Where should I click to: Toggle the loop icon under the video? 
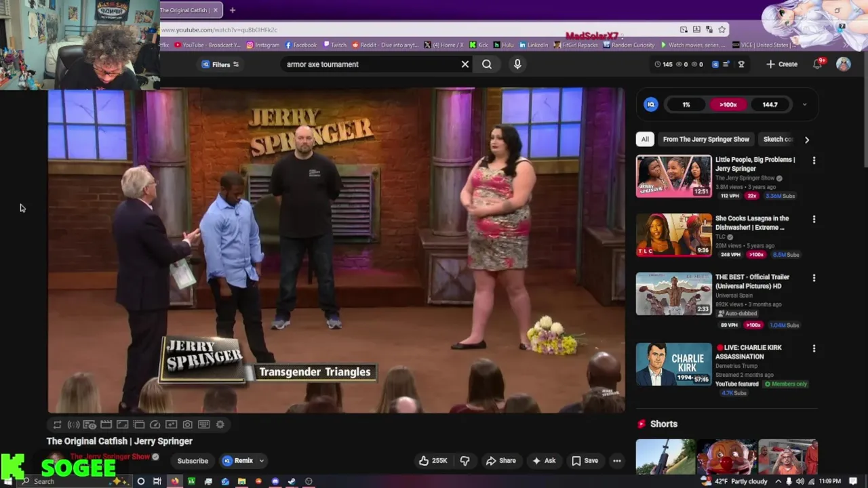57,424
